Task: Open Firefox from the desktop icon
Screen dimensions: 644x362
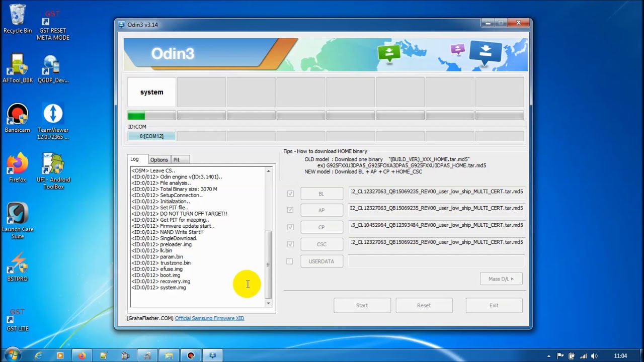Action: [18, 168]
